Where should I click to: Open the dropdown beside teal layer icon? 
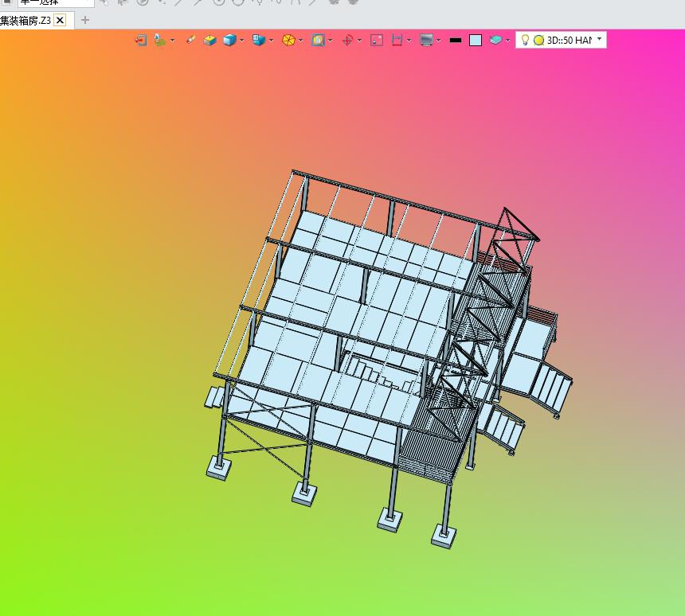507,40
